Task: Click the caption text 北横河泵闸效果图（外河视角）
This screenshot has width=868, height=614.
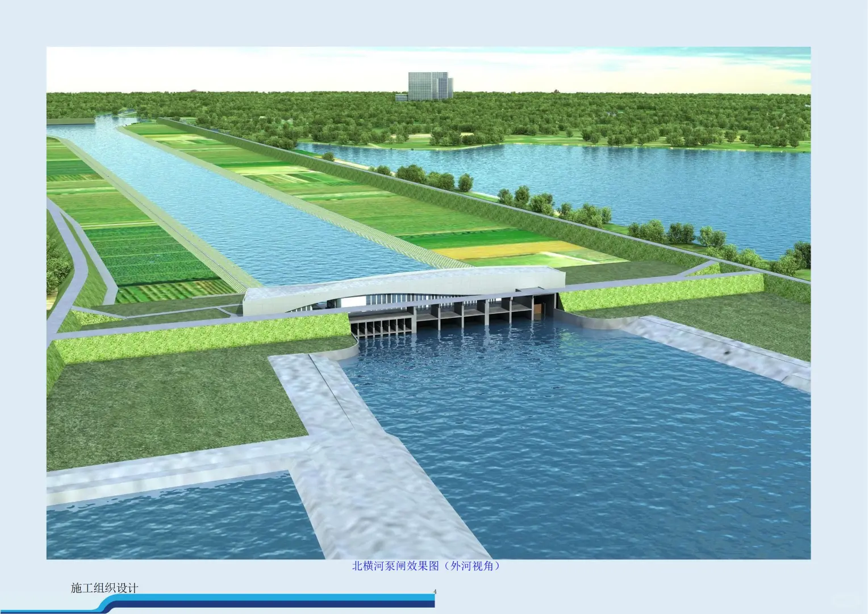Action: pyautogui.click(x=428, y=566)
